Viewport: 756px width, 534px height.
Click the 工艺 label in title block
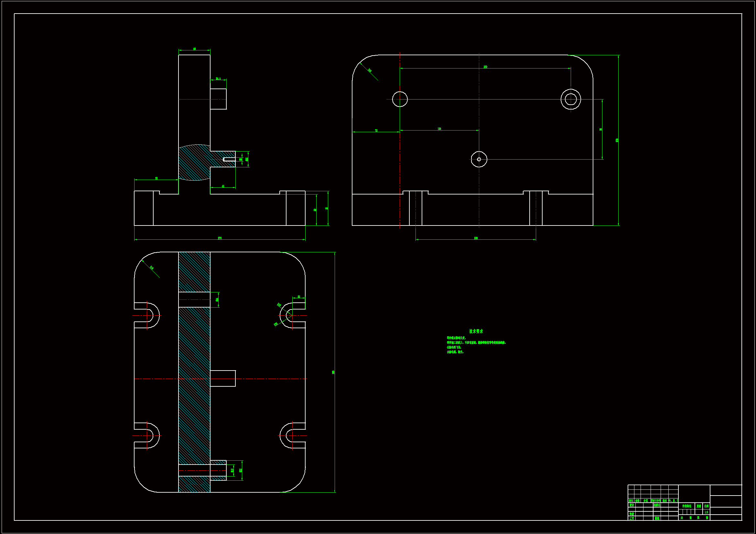point(632,518)
